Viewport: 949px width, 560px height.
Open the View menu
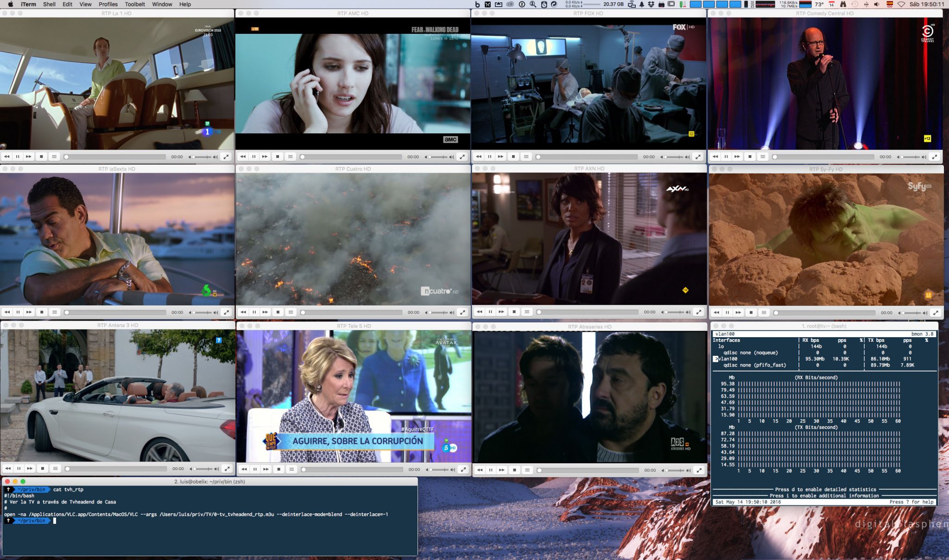click(85, 4)
